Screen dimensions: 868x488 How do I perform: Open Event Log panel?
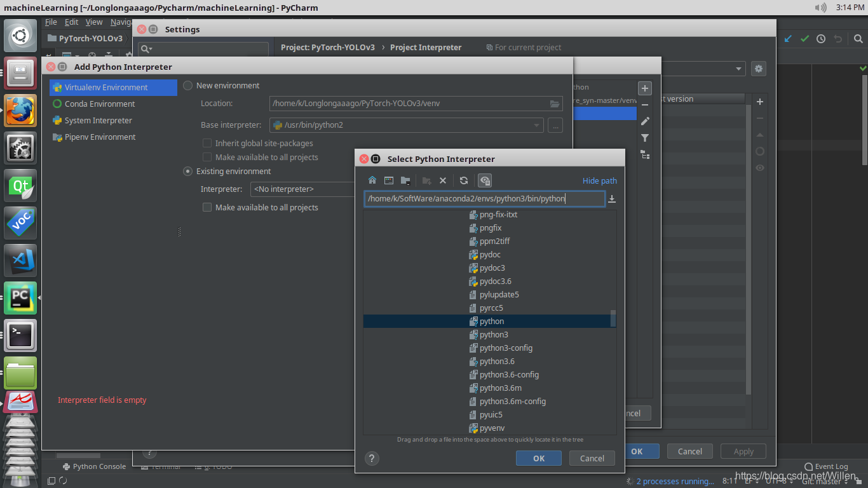826,466
